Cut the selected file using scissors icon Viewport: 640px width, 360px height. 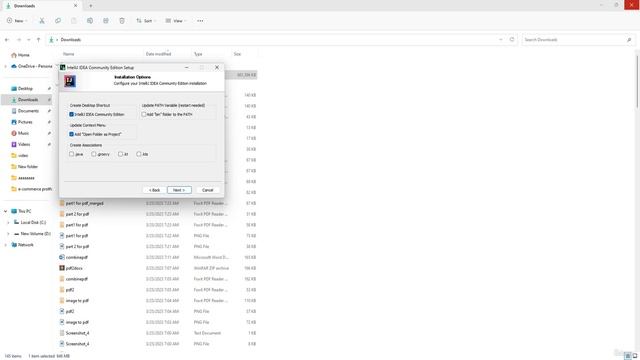click(x=42, y=21)
